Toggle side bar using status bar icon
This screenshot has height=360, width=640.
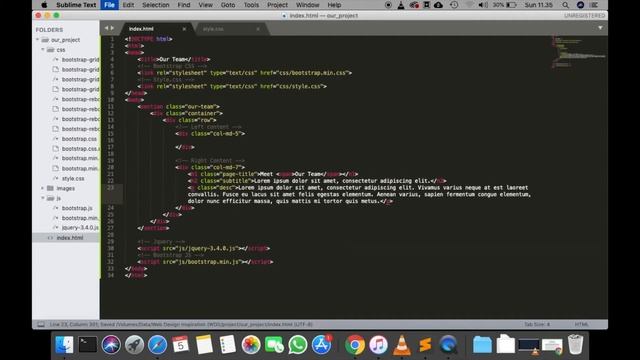41,324
